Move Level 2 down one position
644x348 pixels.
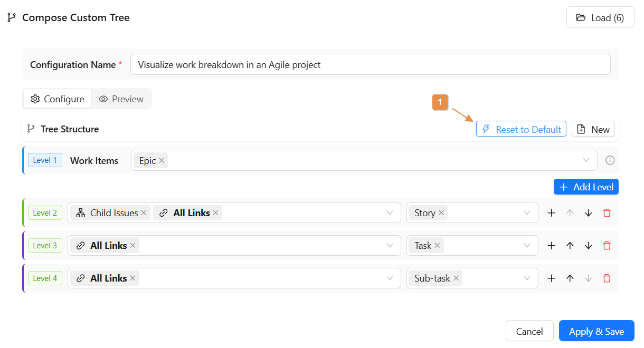coord(589,213)
